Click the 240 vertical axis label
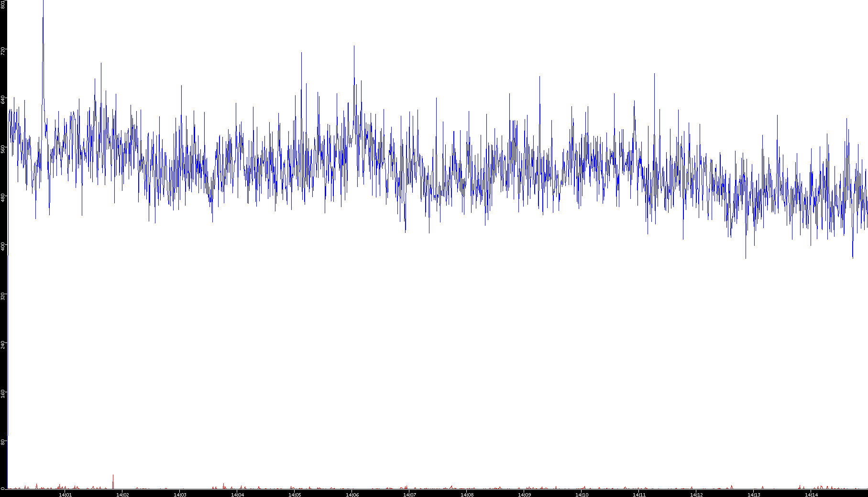The image size is (868, 497). [x=3, y=344]
